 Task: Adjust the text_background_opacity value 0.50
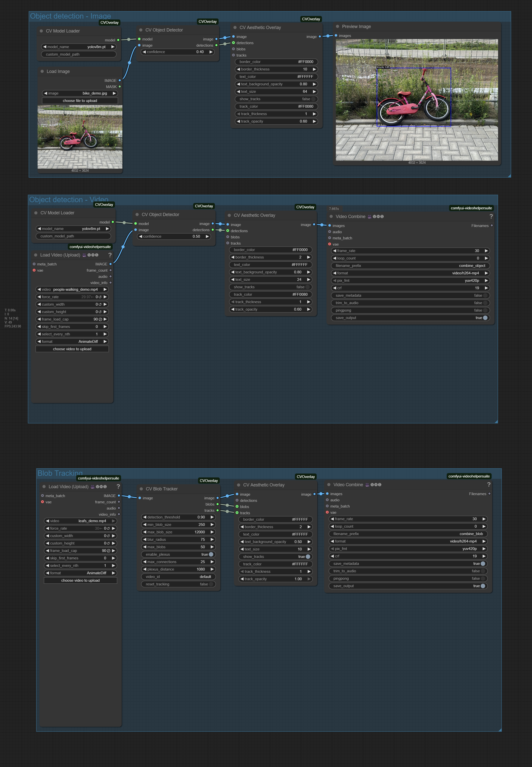(276, 542)
